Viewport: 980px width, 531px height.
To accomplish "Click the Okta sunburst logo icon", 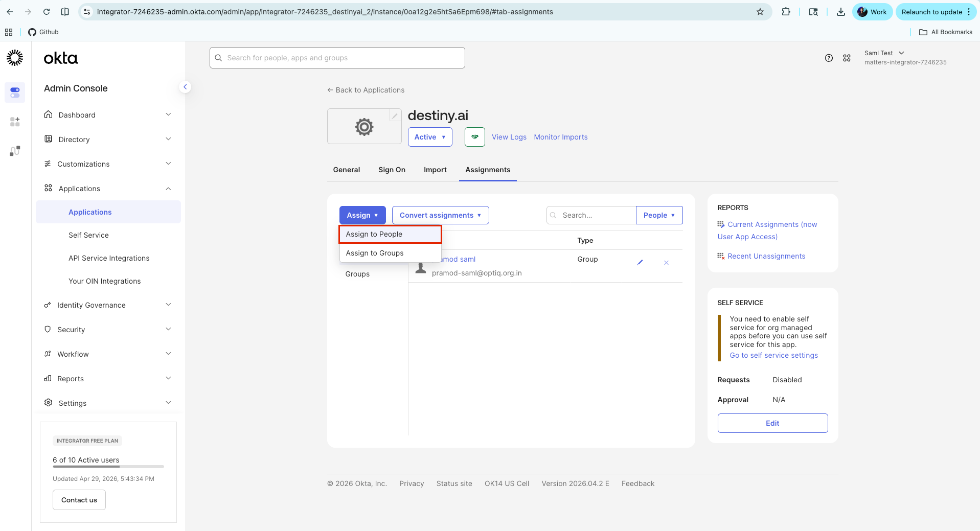I will click(15, 58).
